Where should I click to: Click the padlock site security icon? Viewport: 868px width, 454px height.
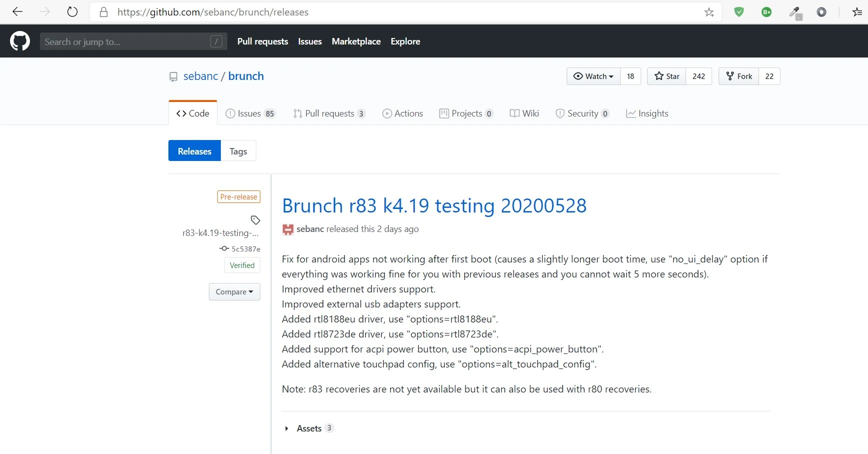click(x=104, y=12)
